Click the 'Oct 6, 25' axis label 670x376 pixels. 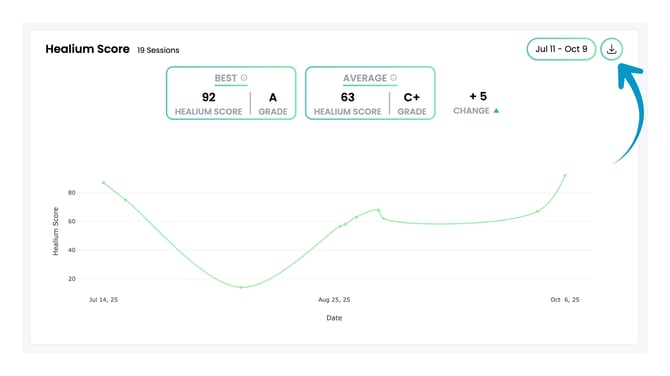565,300
